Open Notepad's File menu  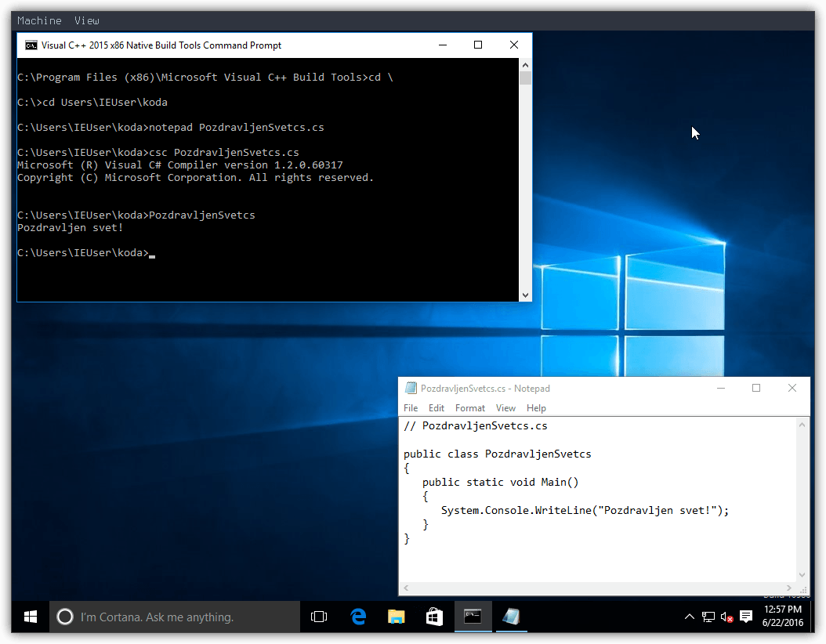coord(411,408)
